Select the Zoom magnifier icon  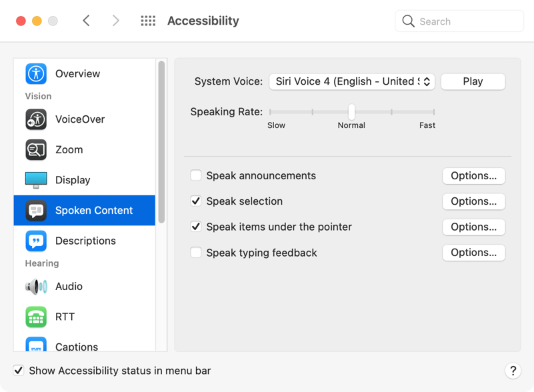coord(36,150)
